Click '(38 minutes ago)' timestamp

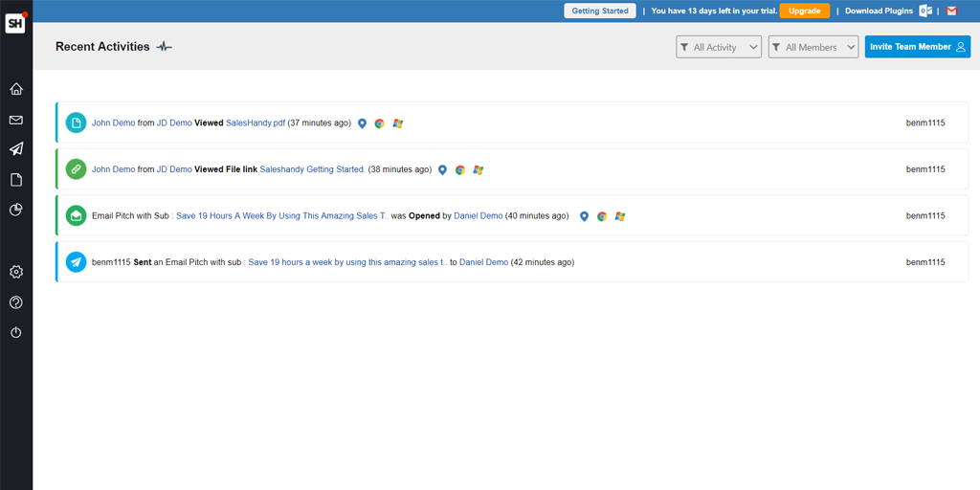tap(400, 169)
